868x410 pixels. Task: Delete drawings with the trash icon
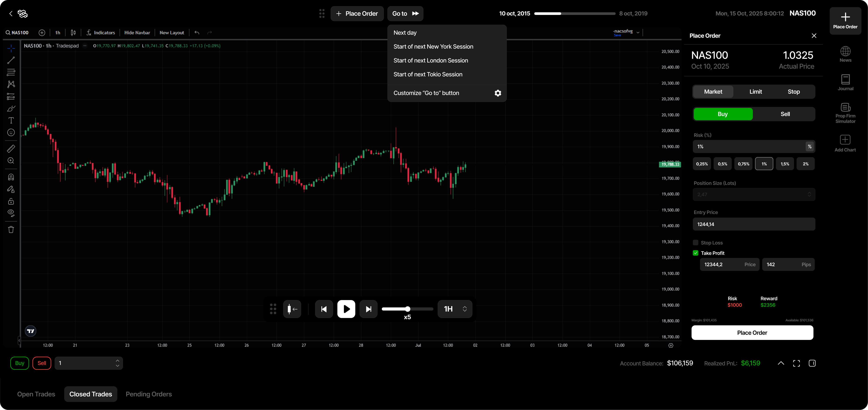[11, 230]
